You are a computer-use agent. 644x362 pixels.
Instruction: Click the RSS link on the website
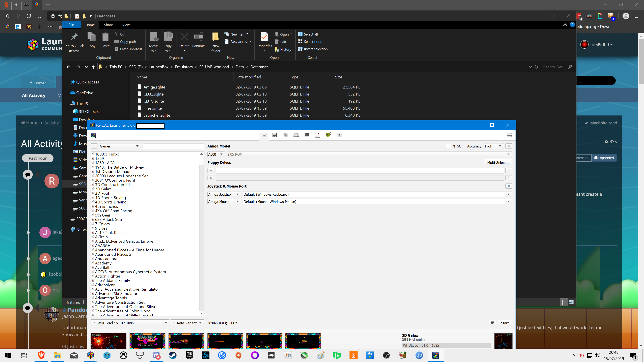[x=611, y=141]
